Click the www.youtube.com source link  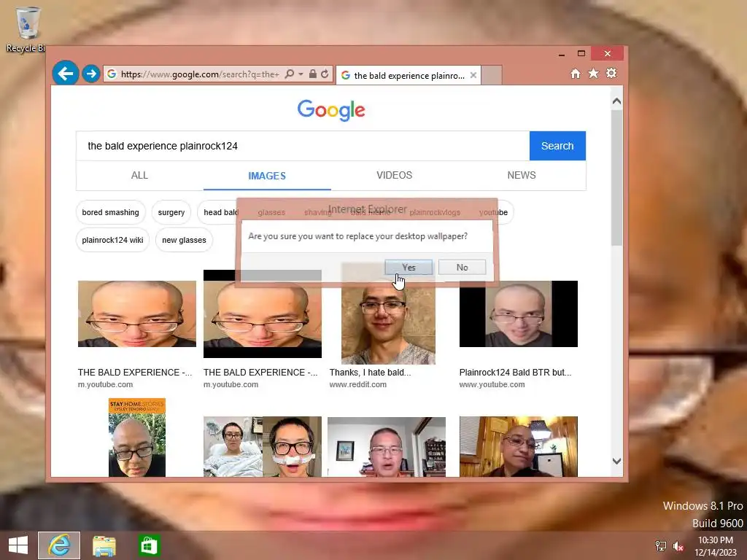point(492,384)
